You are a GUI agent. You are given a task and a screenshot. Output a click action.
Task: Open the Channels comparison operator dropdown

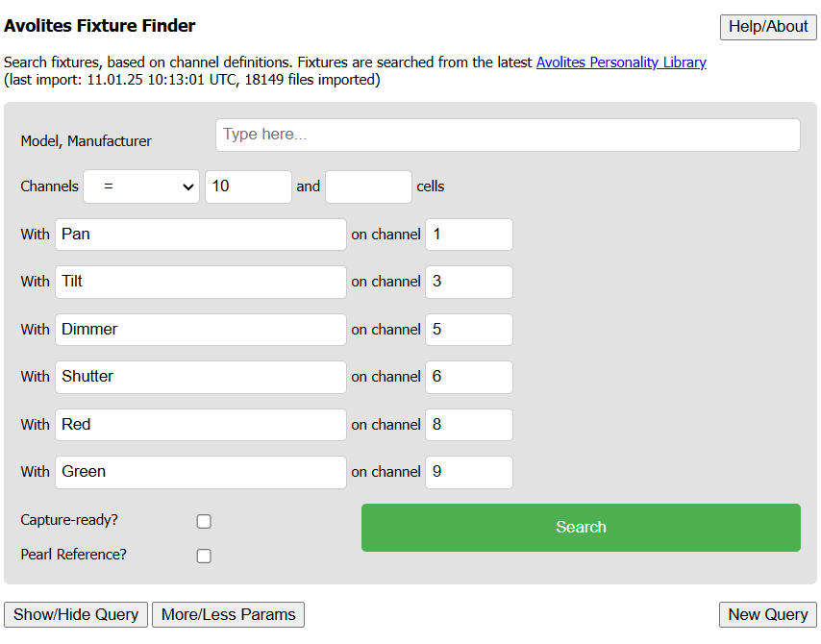[140, 186]
